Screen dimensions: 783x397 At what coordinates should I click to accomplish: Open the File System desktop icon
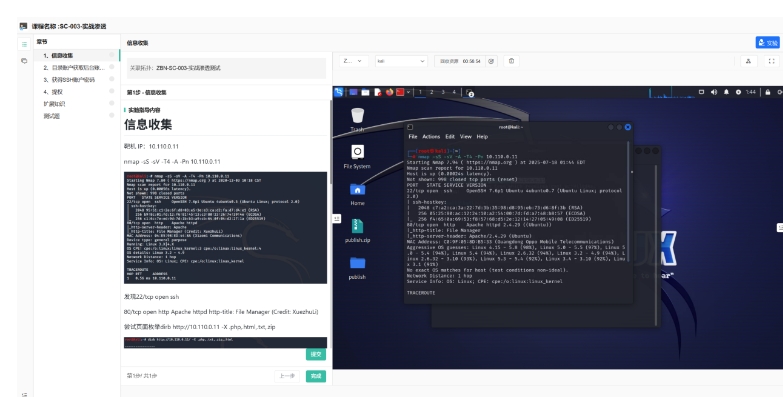(357, 157)
